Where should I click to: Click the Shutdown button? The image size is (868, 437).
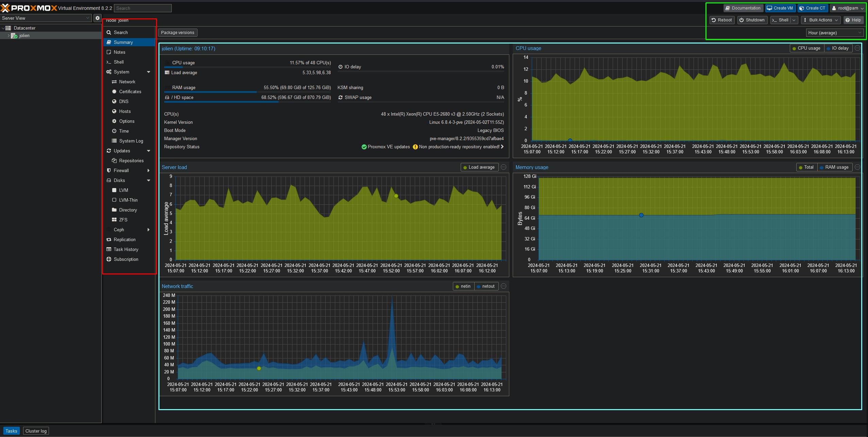[752, 20]
